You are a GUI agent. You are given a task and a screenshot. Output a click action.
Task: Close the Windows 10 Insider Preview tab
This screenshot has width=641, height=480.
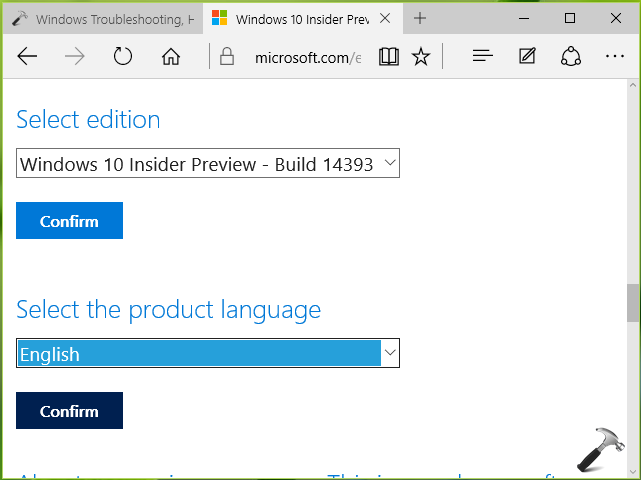385,18
